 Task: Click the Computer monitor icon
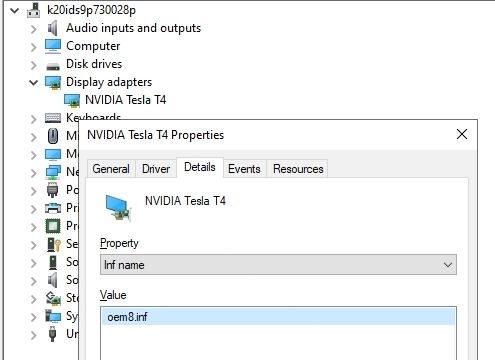(53, 46)
